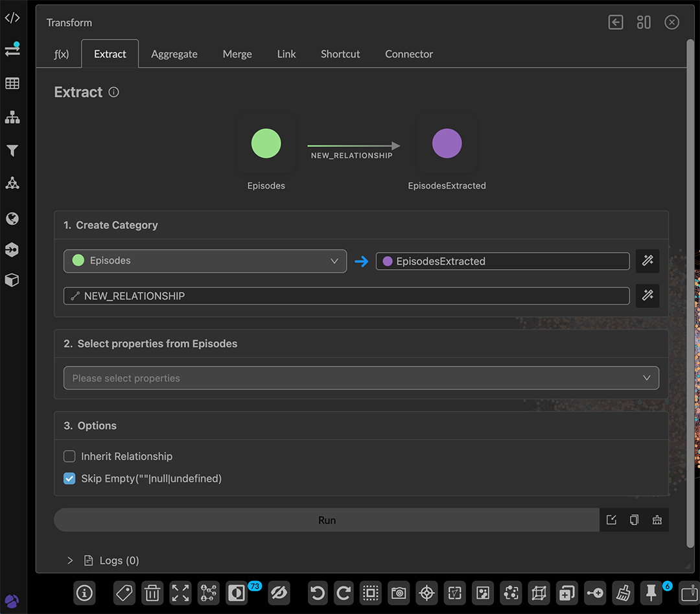
Task: Open the Episodes category dropdown
Action: (205, 261)
